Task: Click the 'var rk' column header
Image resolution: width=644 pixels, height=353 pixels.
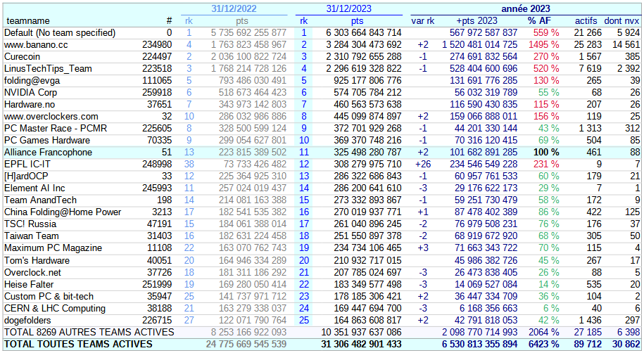Action: pyautogui.click(x=422, y=21)
